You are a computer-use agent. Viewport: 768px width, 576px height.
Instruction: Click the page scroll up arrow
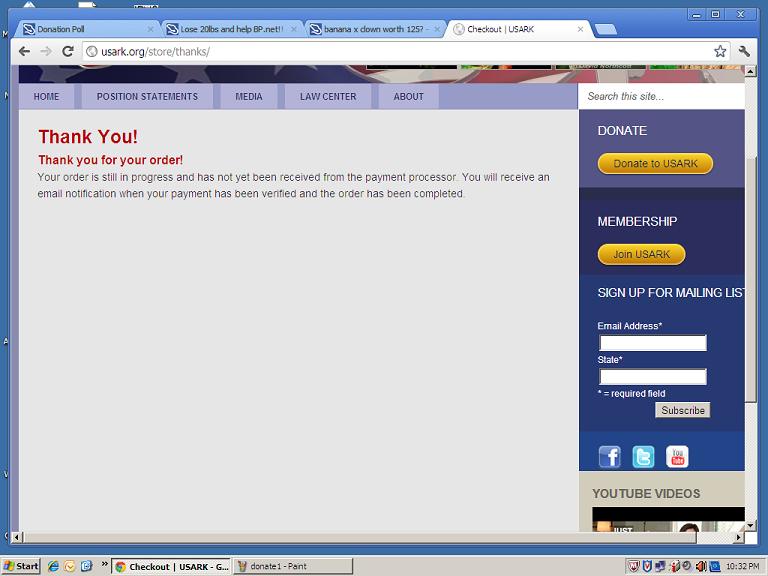(750, 72)
